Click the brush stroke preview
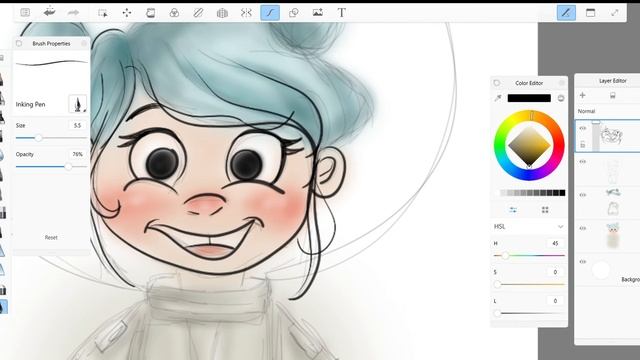The height and width of the screenshot is (360, 640). coord(51,63)
